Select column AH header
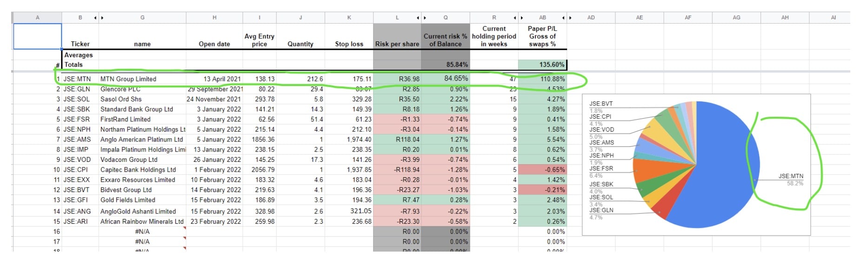 tap(785, 18)
